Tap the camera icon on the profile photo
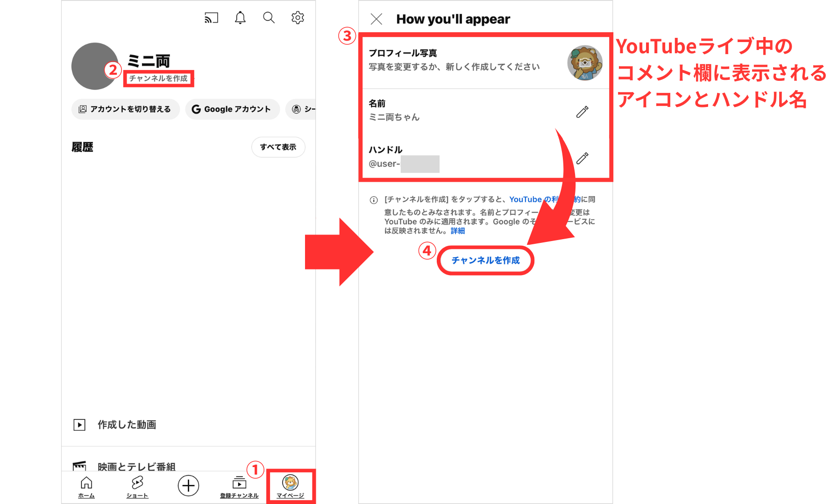The image size is (838, 504). [585, 62]
